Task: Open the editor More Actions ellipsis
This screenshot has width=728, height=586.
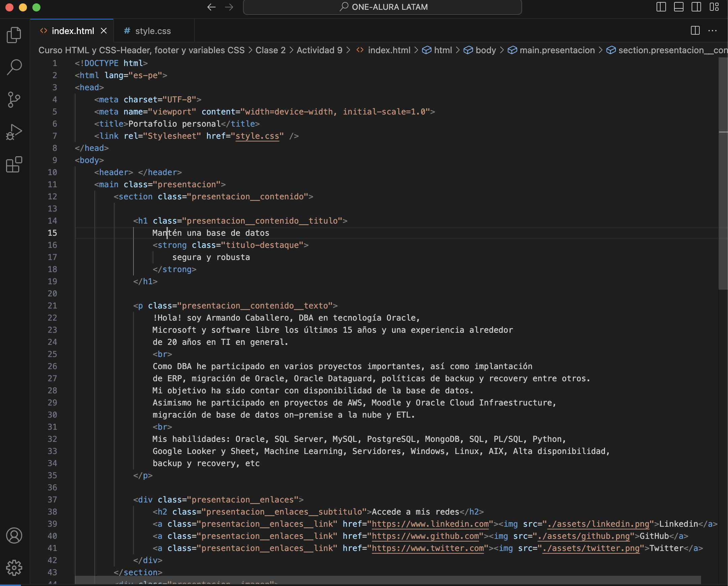Action: coord(712,31)
